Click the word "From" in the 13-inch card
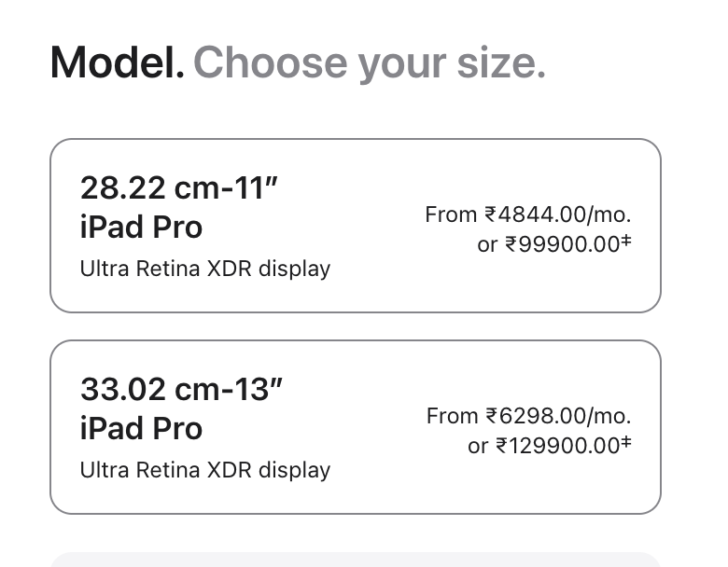 (452, 416)
